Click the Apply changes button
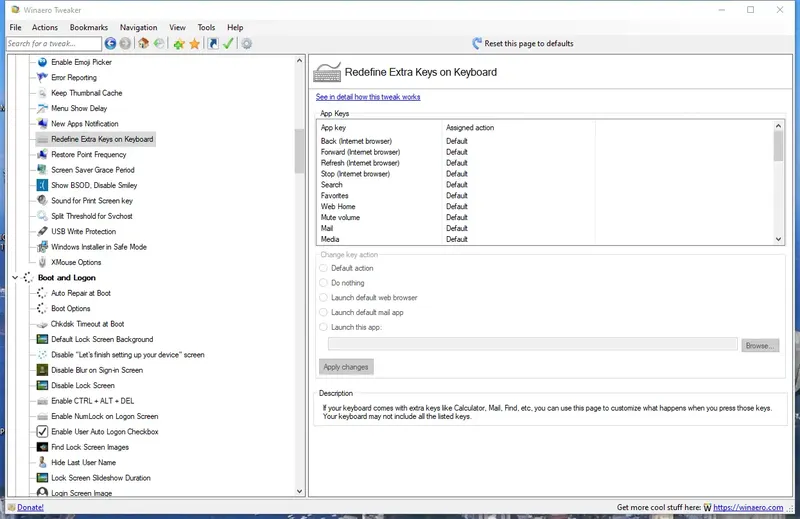Image resolution: width=800 pixels, height=519 pixels. coord(346,367)
